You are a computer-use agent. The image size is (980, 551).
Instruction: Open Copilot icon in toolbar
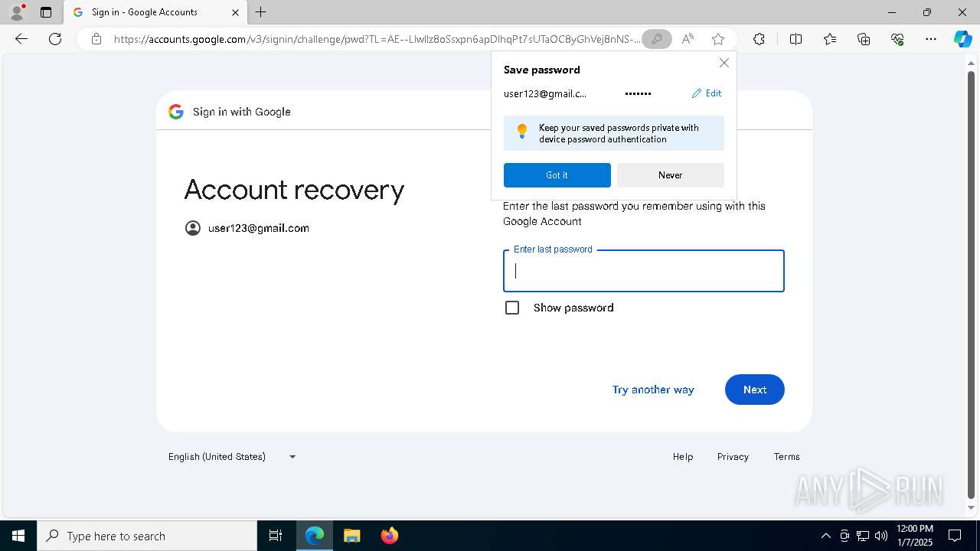[962, 39]
